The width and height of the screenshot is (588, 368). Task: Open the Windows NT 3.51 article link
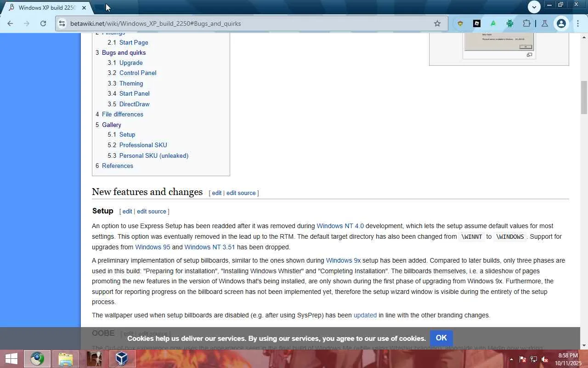click(x=209, y=247)
